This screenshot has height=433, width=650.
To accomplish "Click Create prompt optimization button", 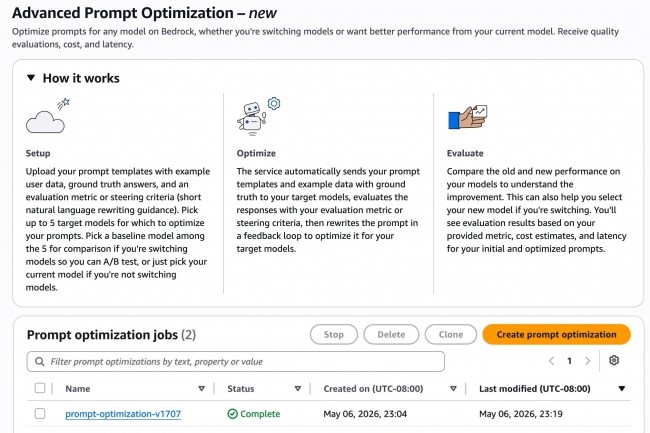I will coord(556,334).
